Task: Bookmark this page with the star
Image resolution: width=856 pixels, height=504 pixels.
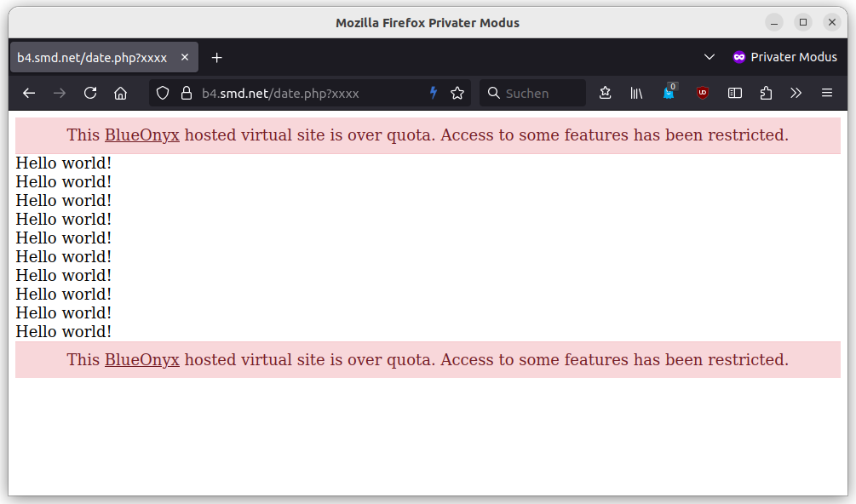Action: click(457, 94)
